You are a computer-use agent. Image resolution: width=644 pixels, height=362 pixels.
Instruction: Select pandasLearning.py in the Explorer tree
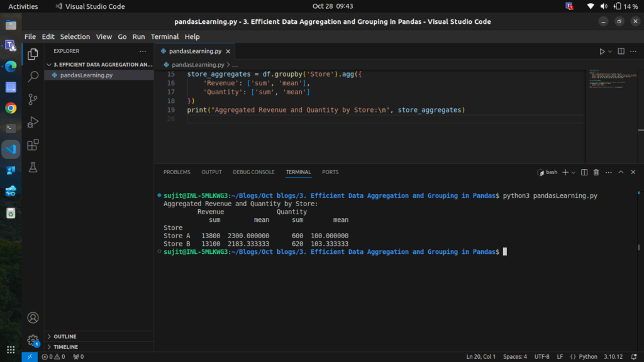click(x=86, y=75)
